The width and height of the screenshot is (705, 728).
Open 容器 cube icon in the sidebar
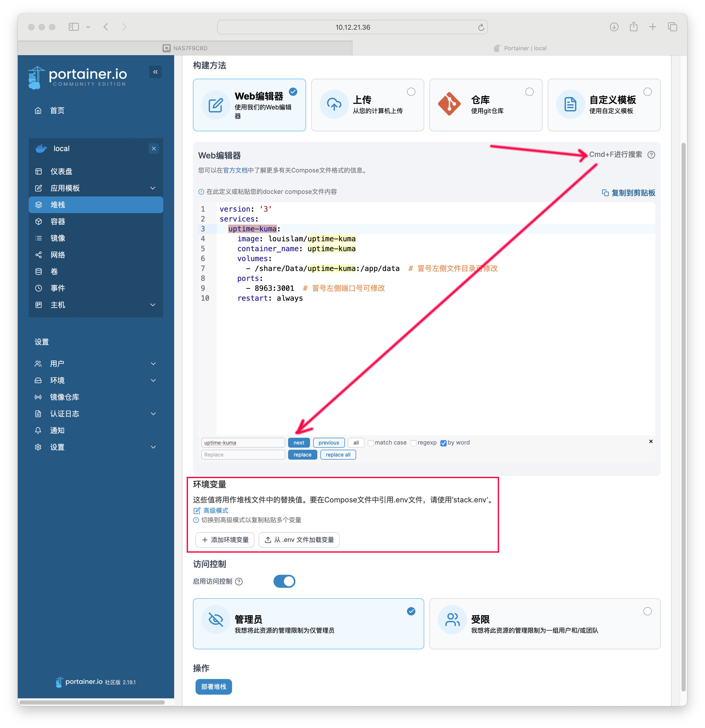(38, 221)
